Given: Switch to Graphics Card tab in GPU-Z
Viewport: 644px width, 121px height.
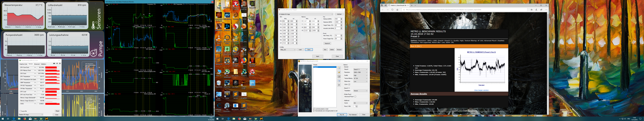Looking at the screenshot, I should [x=23, y=64].
